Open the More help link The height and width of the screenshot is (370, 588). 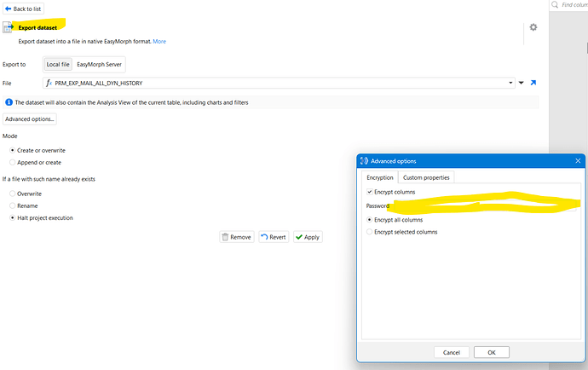click(x=159, y=41)
